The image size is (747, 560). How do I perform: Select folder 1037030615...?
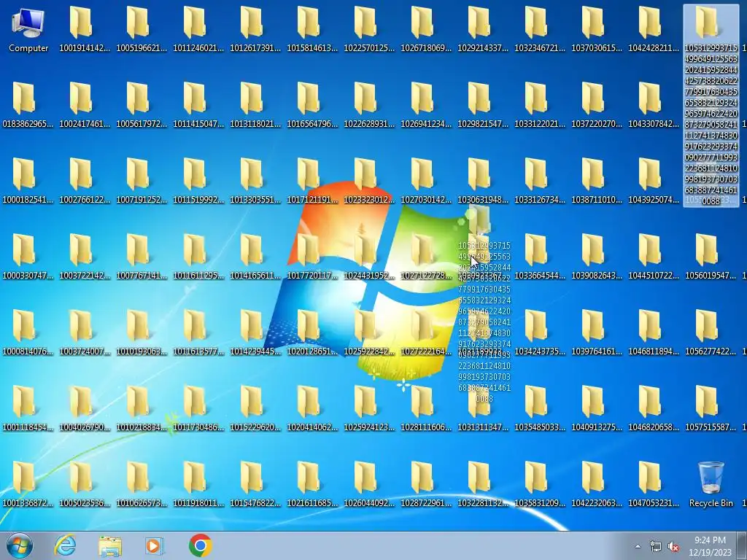point(597,29)
